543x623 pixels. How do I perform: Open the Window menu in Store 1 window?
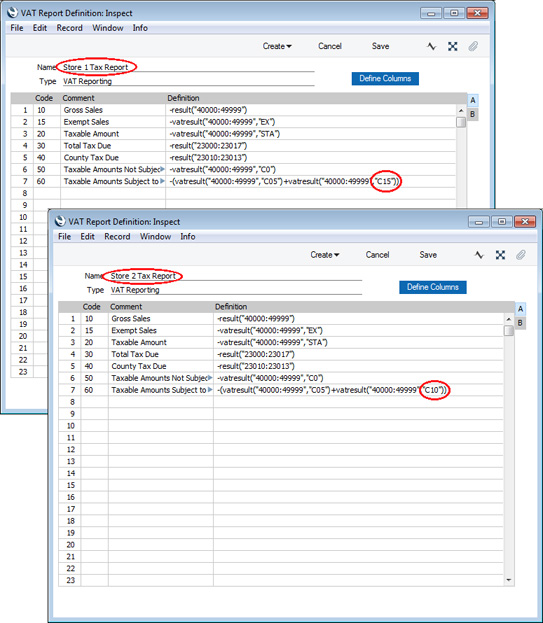pyautogui.click(x=108, y=28)
